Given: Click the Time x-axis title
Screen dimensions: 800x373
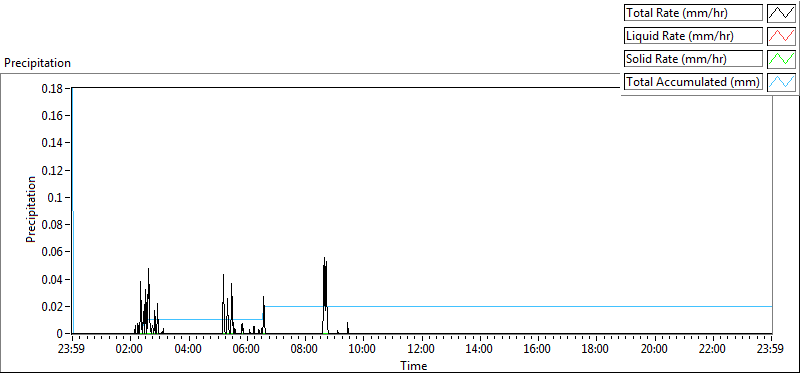Looking at the screenshot, I should (414, 365).
